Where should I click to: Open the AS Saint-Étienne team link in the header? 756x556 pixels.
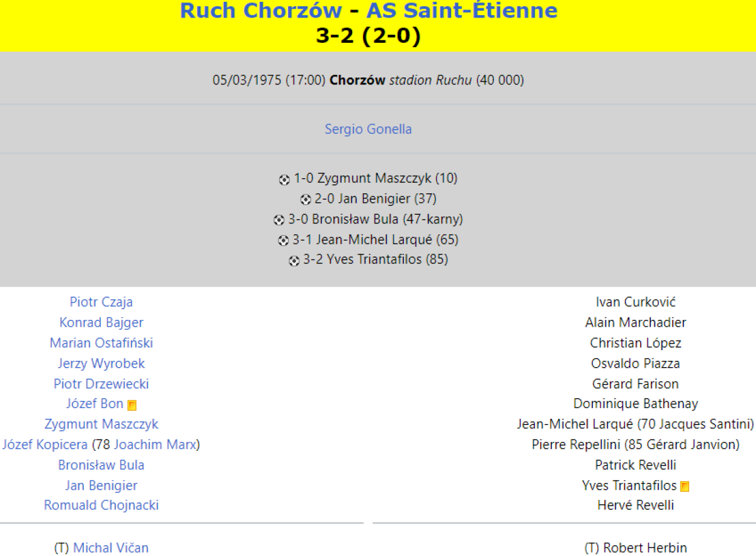point(462,11)
